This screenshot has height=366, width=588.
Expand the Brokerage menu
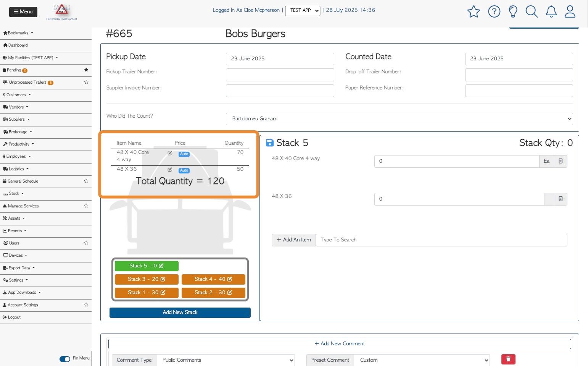(x=18, y=132)
